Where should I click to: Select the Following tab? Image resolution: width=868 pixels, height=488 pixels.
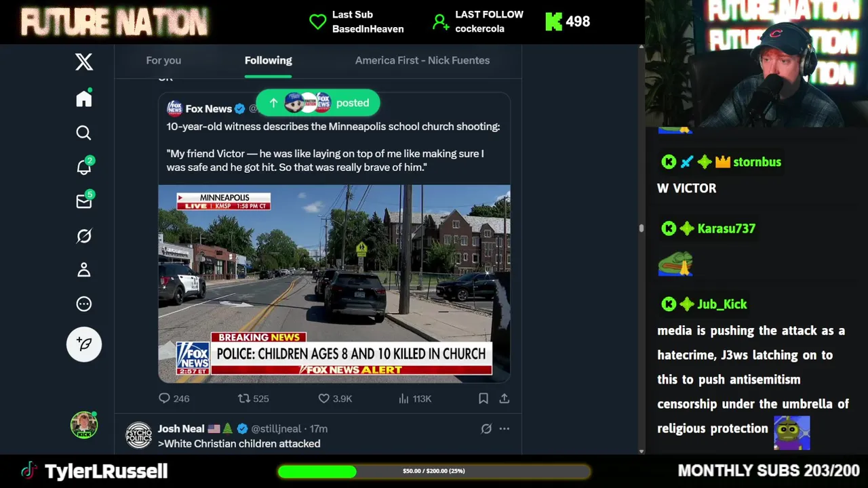pos(269,60)
